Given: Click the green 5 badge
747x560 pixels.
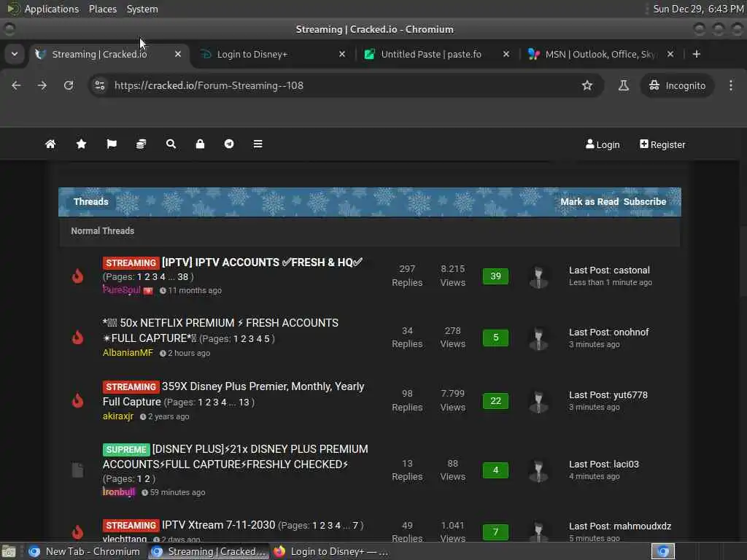Looking at the screenshot, I should pos(495,337).
